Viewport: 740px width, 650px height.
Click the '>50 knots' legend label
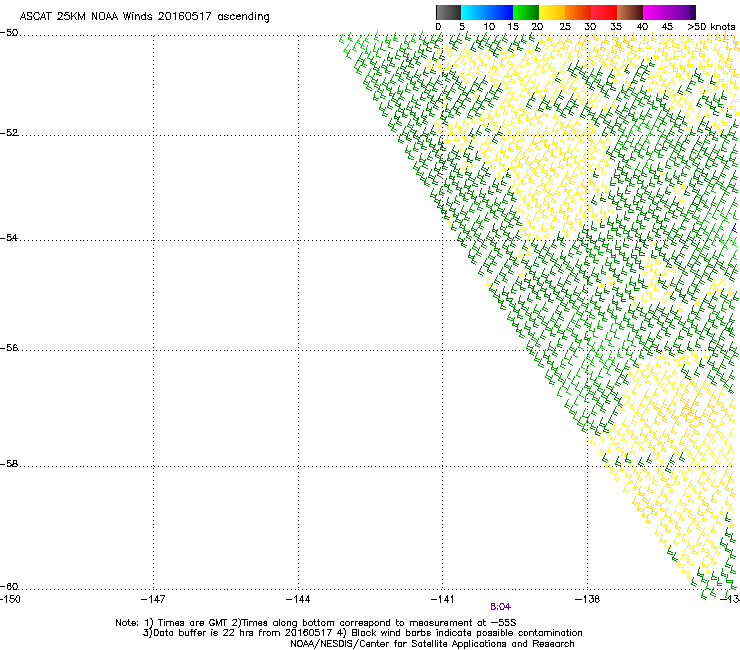(711, 27)
